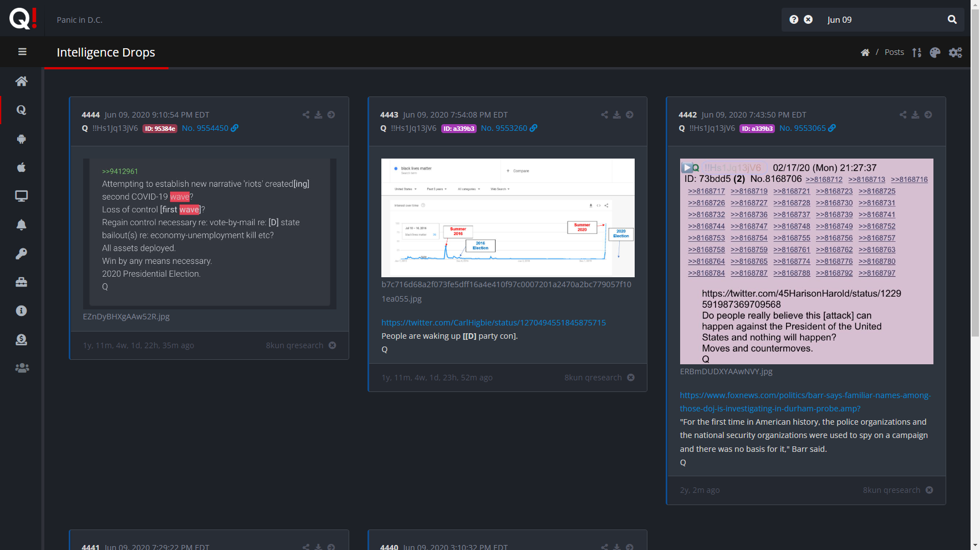Click the Apple icon in sidebar
980x550 pixels.
[22, 167]
